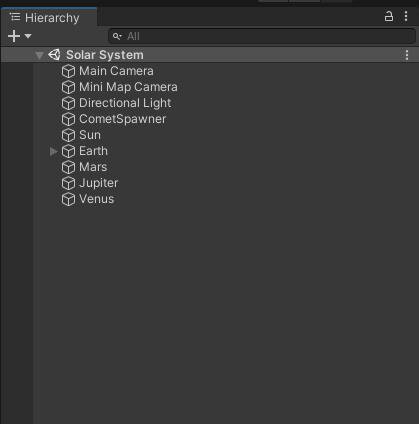The width and height of the screenshot is (419, 424).
Task: Select the Mars object in the hierarchy
Action: pyautogui.click(x=93, y=167)
